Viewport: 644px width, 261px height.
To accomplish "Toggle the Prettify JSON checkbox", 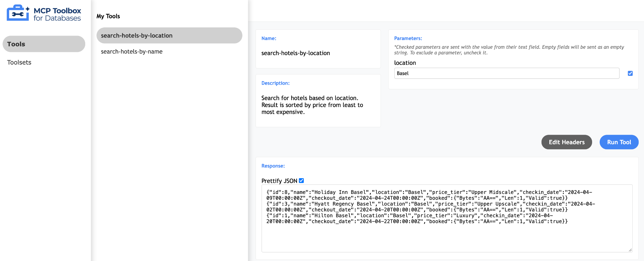I will pyautogui.click(x=301, y=181).
